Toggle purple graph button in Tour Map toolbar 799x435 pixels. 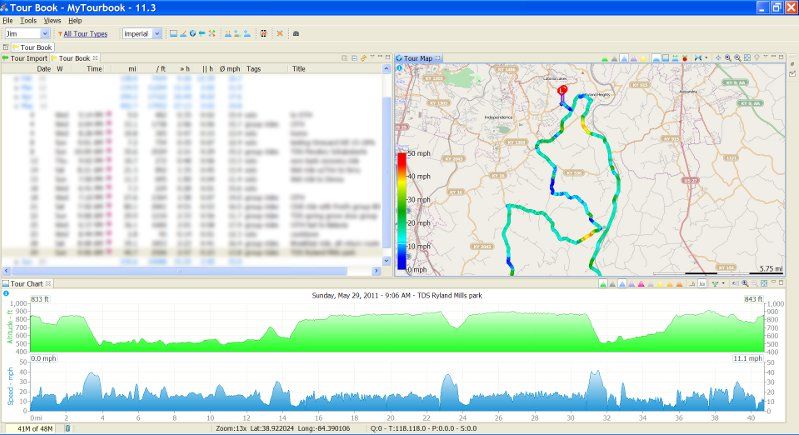[x=633, y=59]
